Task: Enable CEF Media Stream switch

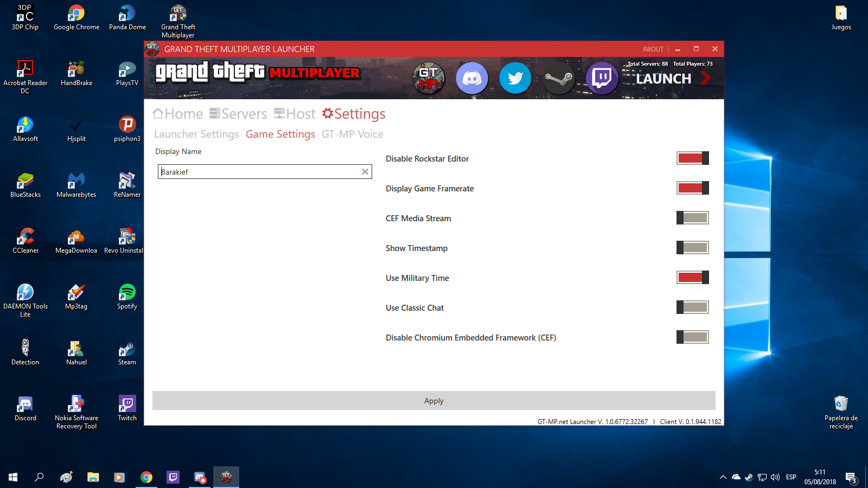Action: pyautogui.click(x=693, y=218)
